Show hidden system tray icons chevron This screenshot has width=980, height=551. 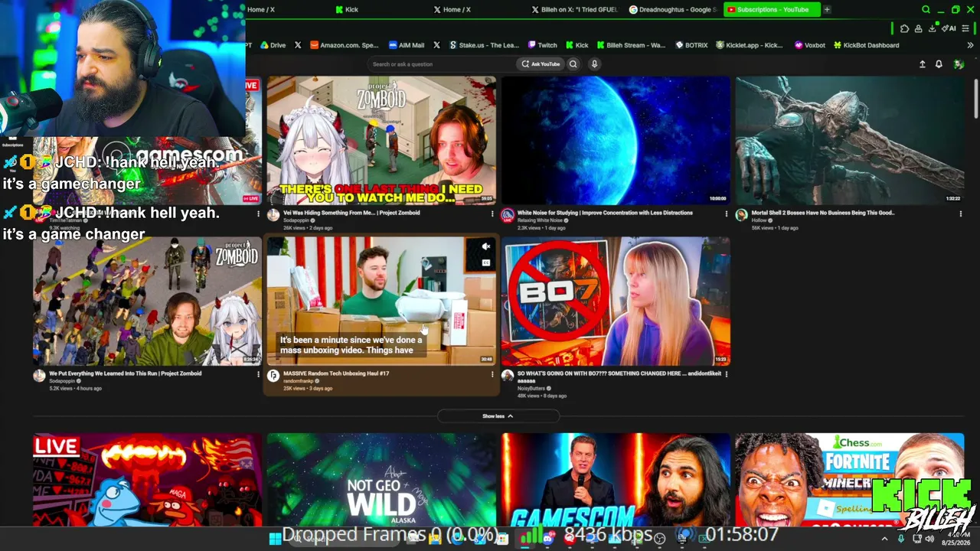click(884, 539)
